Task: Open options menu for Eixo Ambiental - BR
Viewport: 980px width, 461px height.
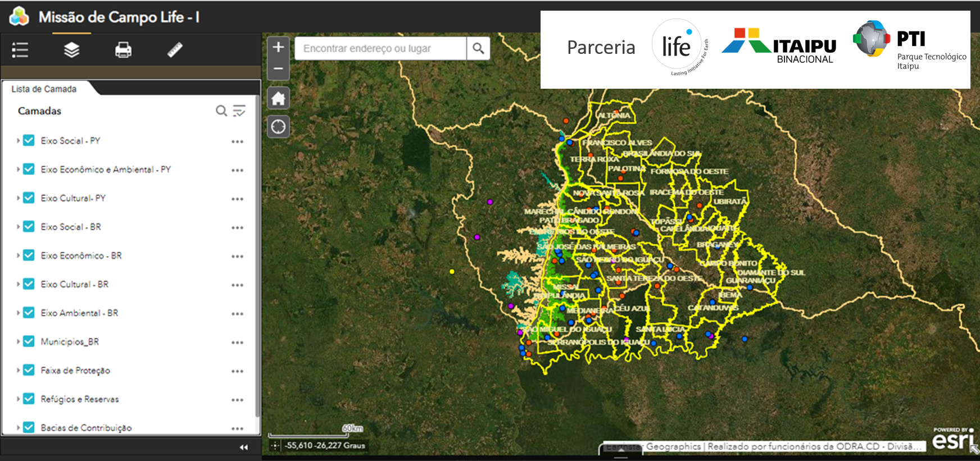Action: click(x=237, y=313)
